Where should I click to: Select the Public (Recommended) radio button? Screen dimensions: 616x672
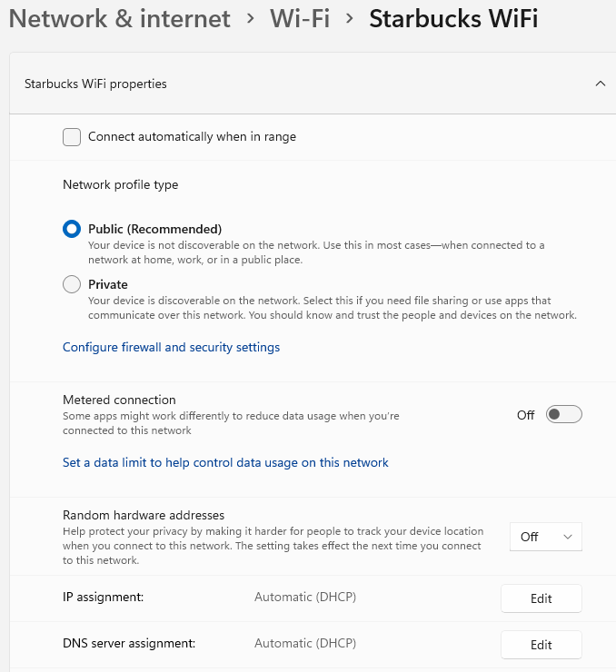coord(72,229)
